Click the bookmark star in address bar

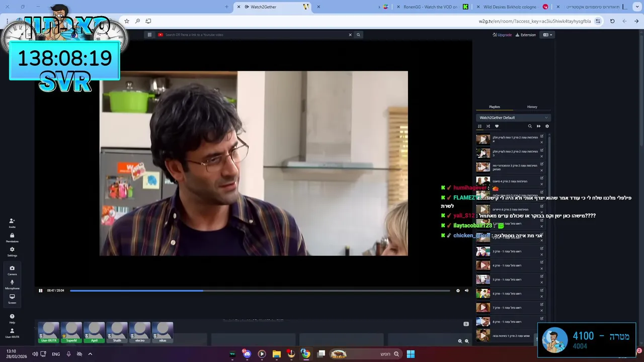pyautogui.click(x=127, y=21)
